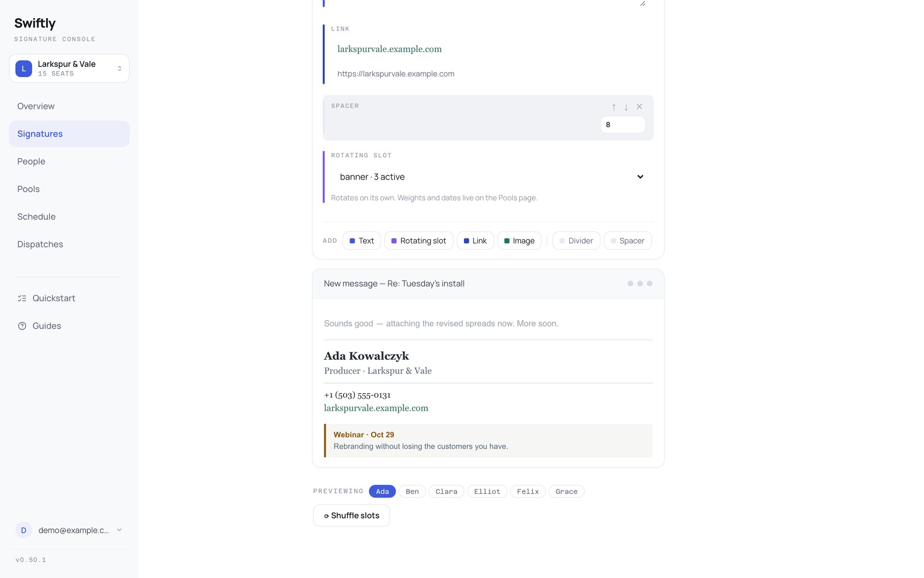Click the textarea resize grip
The height and width of the screenshot is (578, 924).
pos(642,3)
